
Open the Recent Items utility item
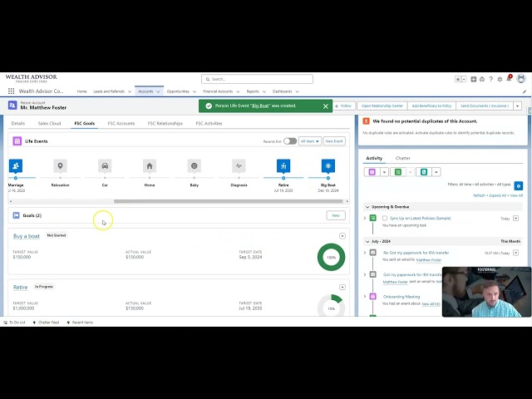80,323
